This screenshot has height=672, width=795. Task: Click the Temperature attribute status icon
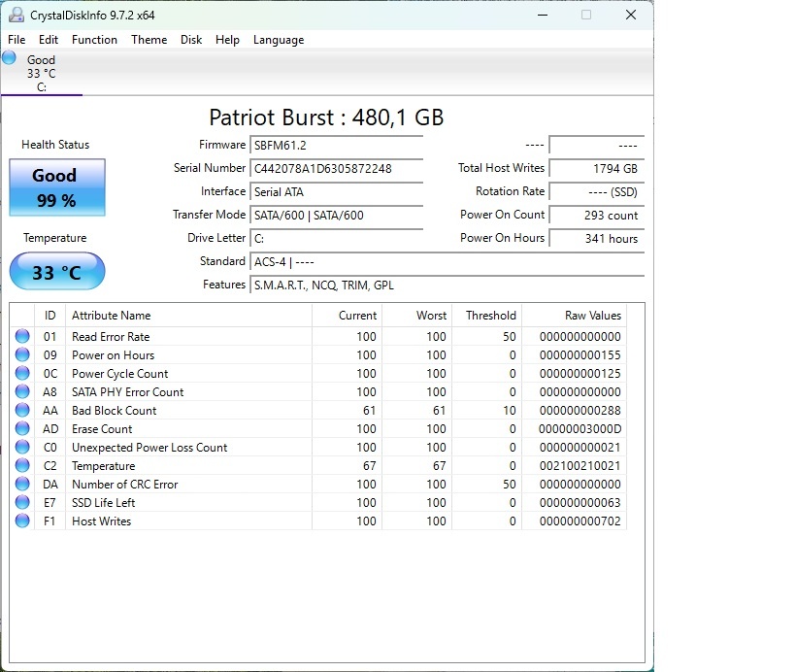21,465
